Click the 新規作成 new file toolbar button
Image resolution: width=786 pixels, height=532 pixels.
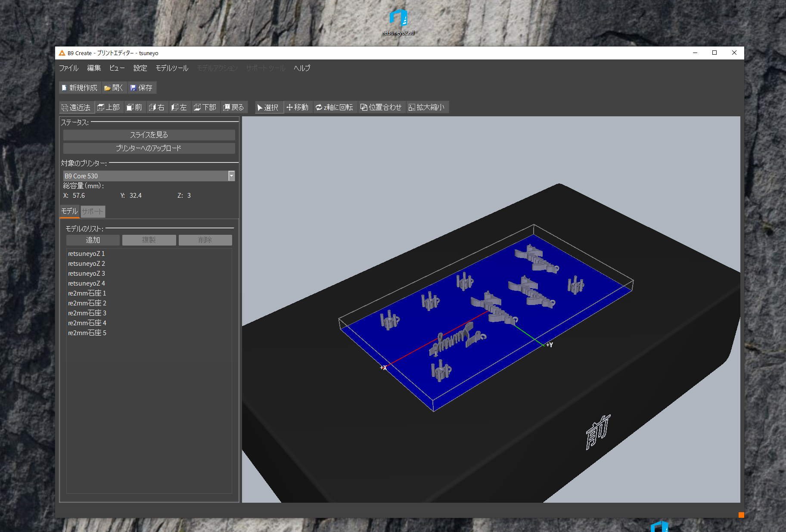point(80,88)
